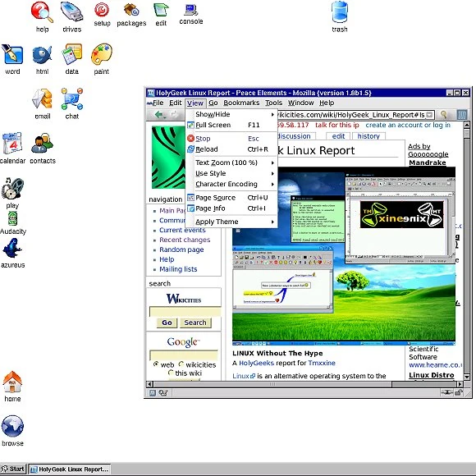Open the Bookmarks menu
This screenshot has width=476, height=476.
[241, 103]
